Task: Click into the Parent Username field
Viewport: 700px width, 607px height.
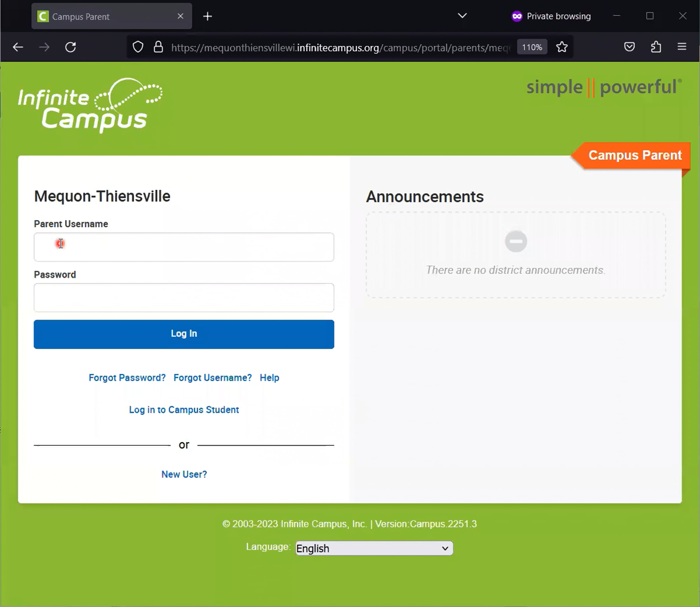Action: [184, 247]
